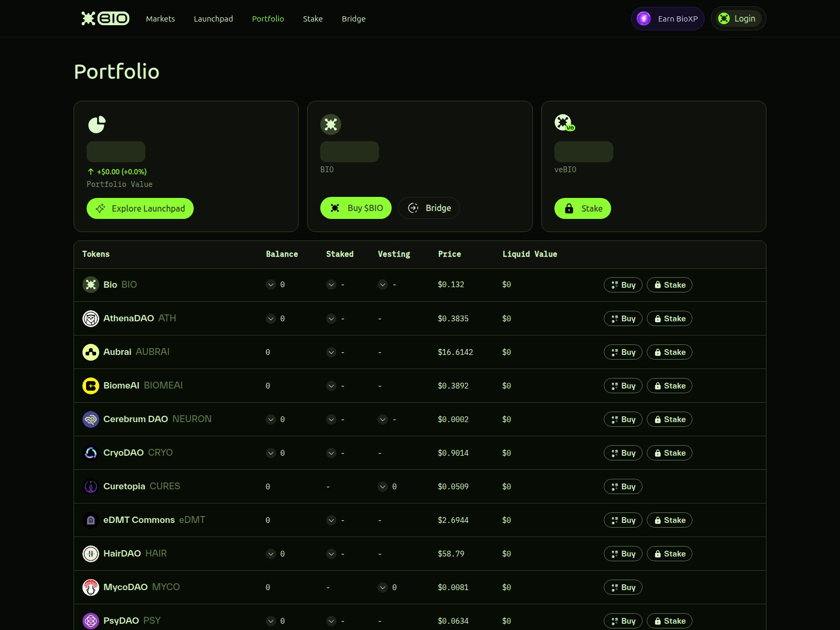Expand PsyDAO balance chevron
Image resolution: width=840 pixels, height=630 pixels.
271,621
